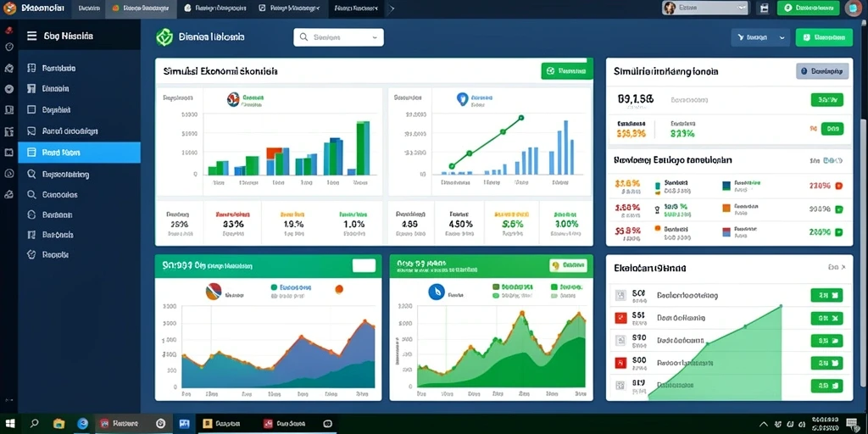Click the green button in the Simulsi Ekonomi header
The image size is (868, 434).
pyautogui.click(x=566, y=71)
